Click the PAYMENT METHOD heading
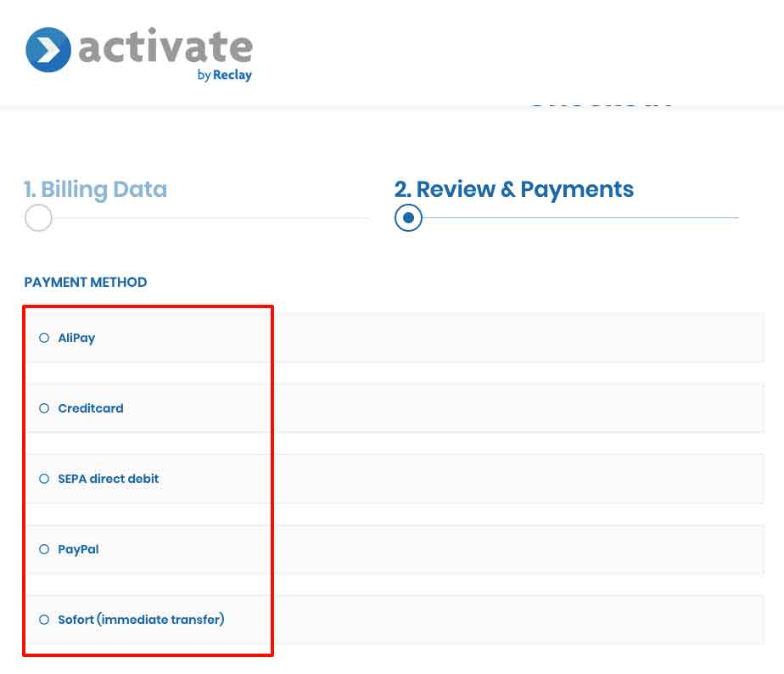Viewport: 784px width, 674px height. coord(86,282)
